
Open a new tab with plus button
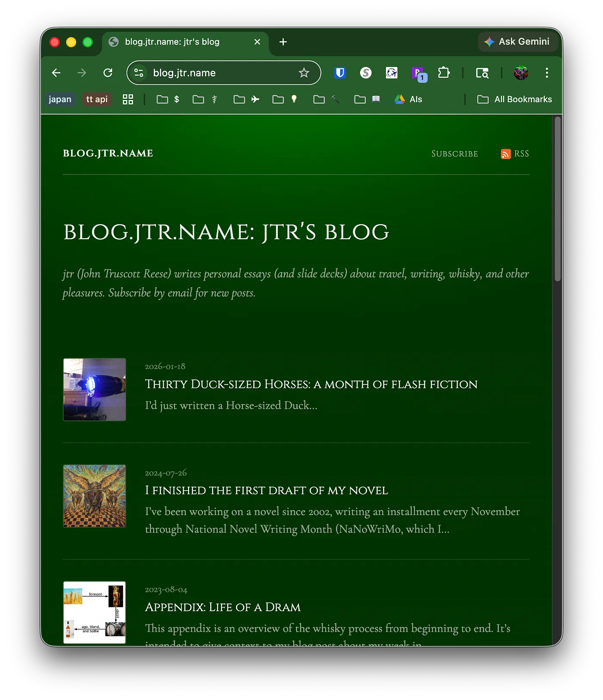tap(283, 42)
